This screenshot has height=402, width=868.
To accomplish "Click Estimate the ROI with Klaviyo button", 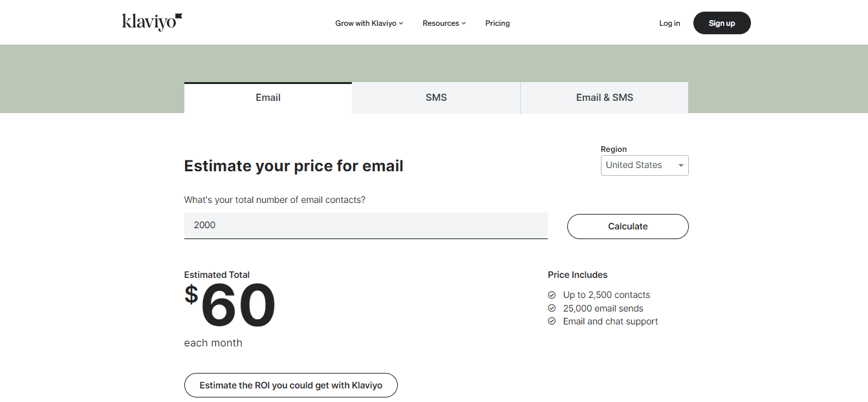I will click(x=290, y=385).
